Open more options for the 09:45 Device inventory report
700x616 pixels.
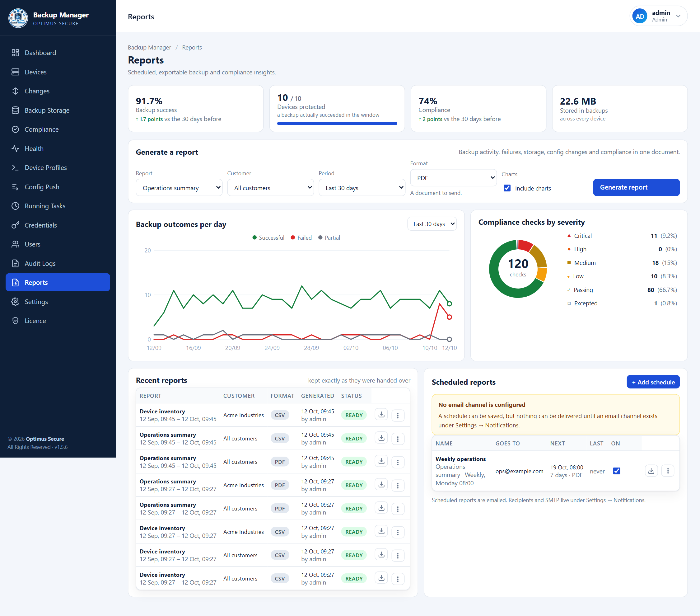point(398,415)
